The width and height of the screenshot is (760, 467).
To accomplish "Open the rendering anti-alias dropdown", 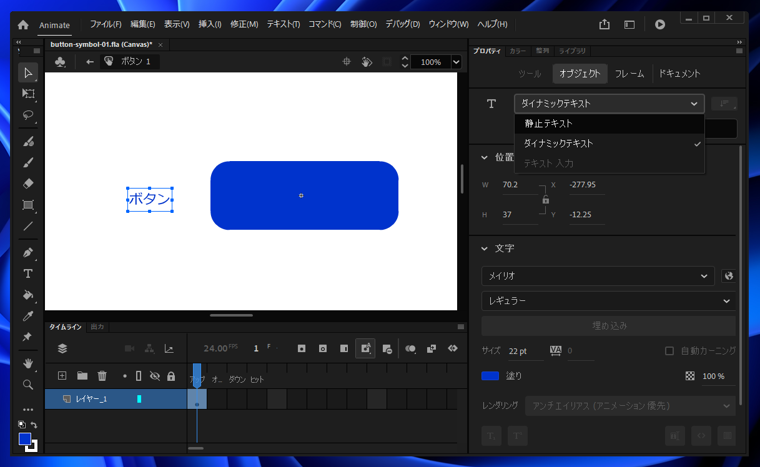I will (x=630, y=406).
